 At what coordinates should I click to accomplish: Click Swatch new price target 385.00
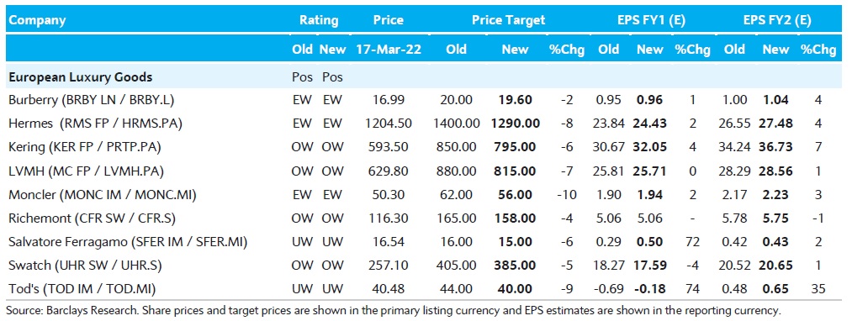tap(516, 266)
